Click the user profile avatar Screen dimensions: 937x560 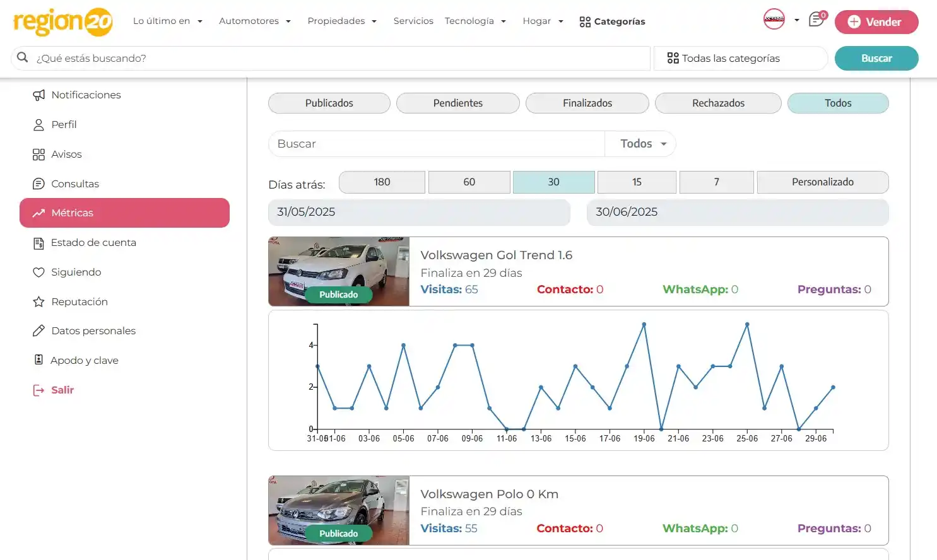pos(774,19)
